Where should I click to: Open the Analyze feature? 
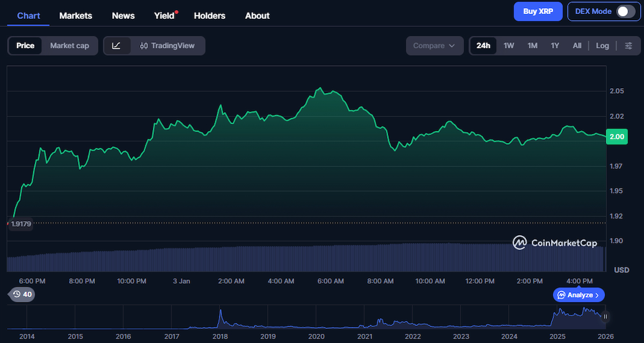point(579,295)
